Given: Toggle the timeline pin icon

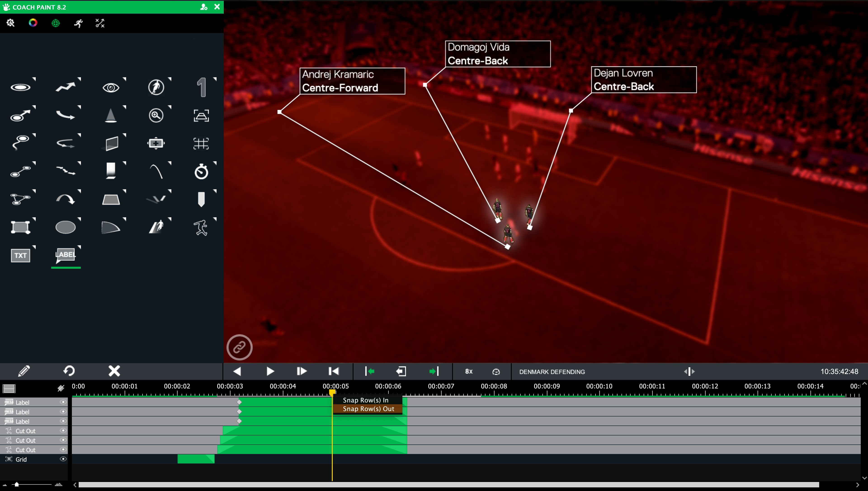Looking at the screenshot, I should click(x=61, y=388).
